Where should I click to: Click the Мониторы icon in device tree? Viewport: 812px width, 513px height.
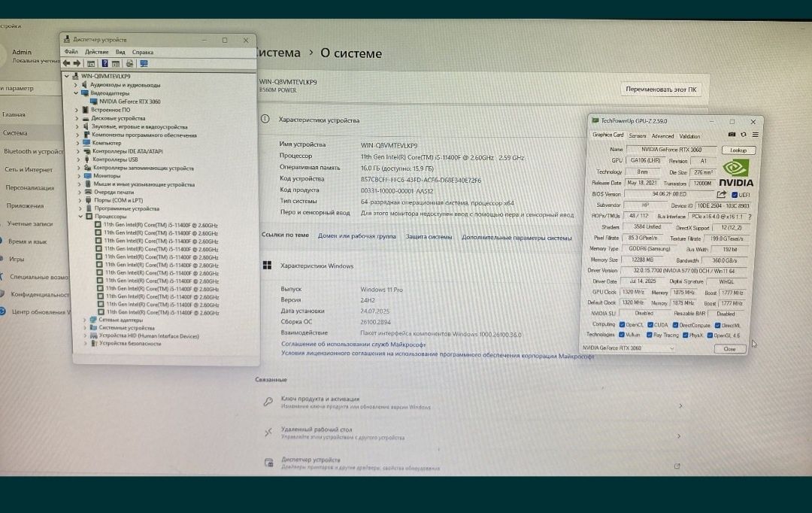click(87, 176)
